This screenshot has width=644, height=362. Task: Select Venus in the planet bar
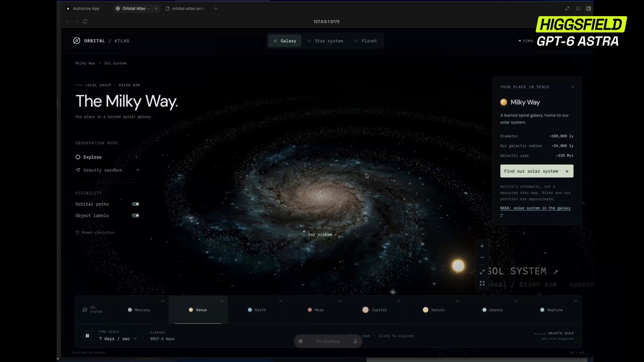198,310
